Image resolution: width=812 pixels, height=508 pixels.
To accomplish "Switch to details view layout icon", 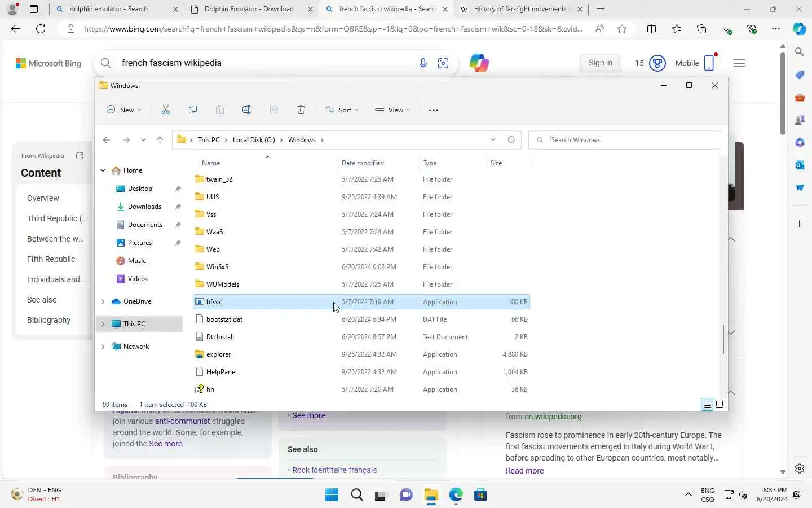I will (x=707, y=405).
